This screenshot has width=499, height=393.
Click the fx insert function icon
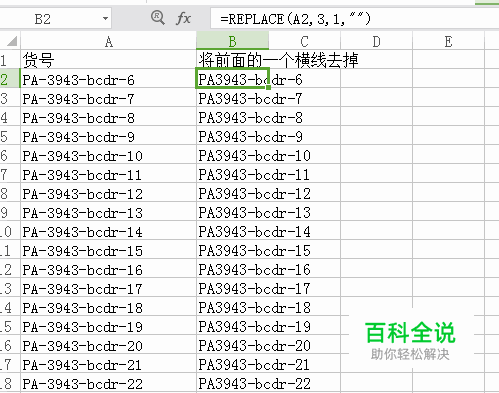[183, 18]
